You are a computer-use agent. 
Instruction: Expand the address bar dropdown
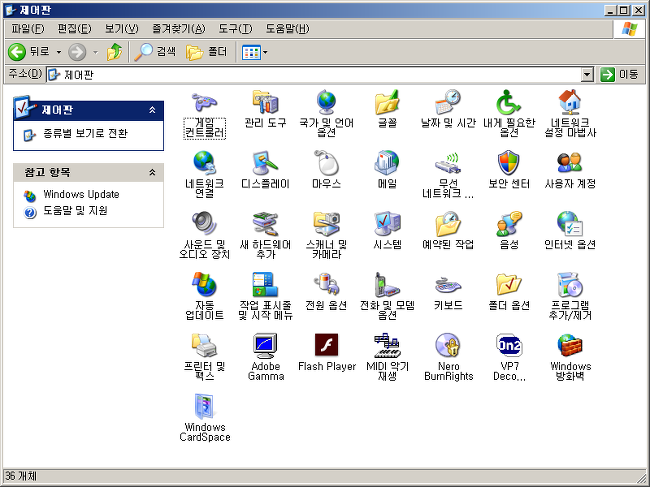[587, 75]
